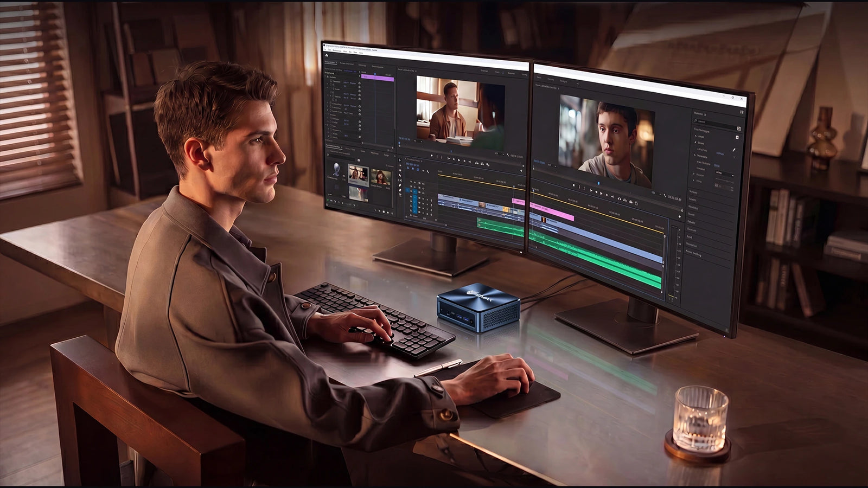Add a marker on the right monitor

coord(574,186)
